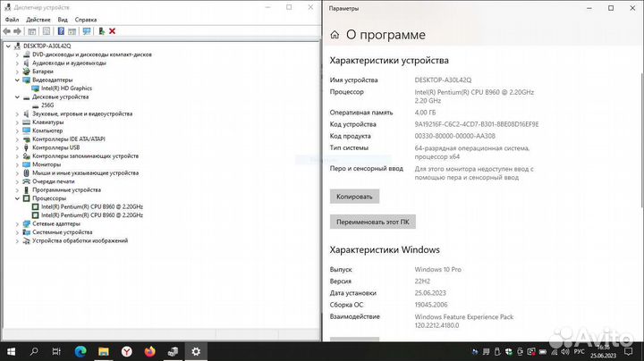Click the green update driver toolbar icon
Image resolution: width=644 pixels, height=361 pixels.
point(101,31)
